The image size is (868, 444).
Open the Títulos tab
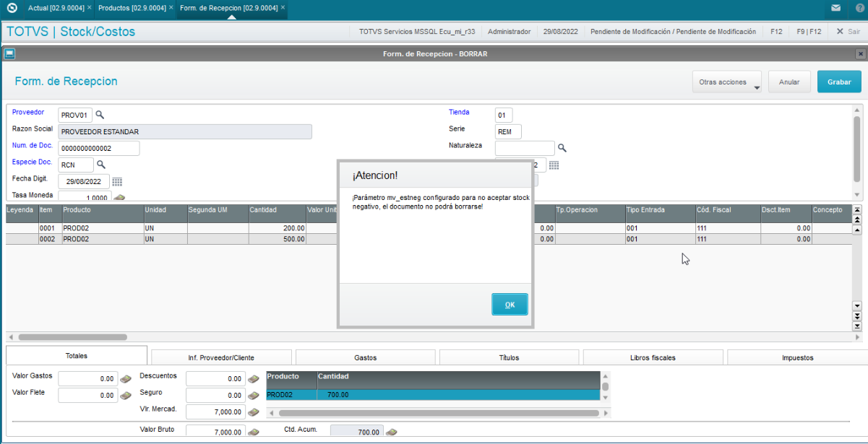point(509,357)
